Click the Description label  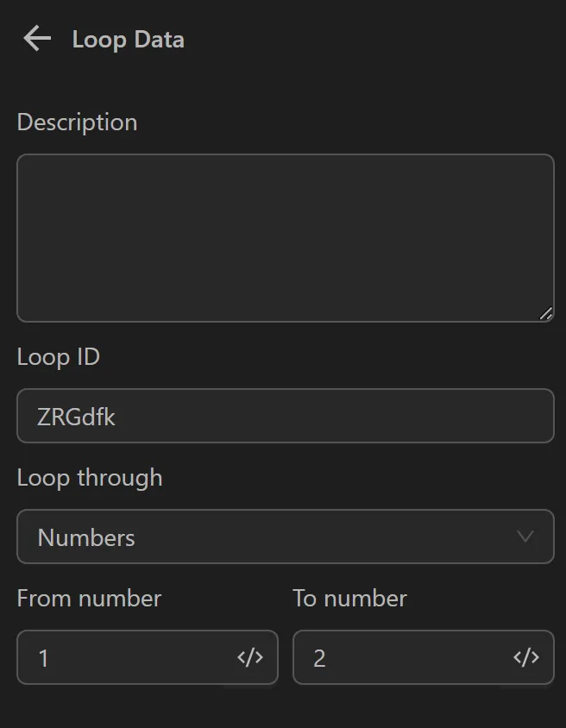tap(77, 122)
